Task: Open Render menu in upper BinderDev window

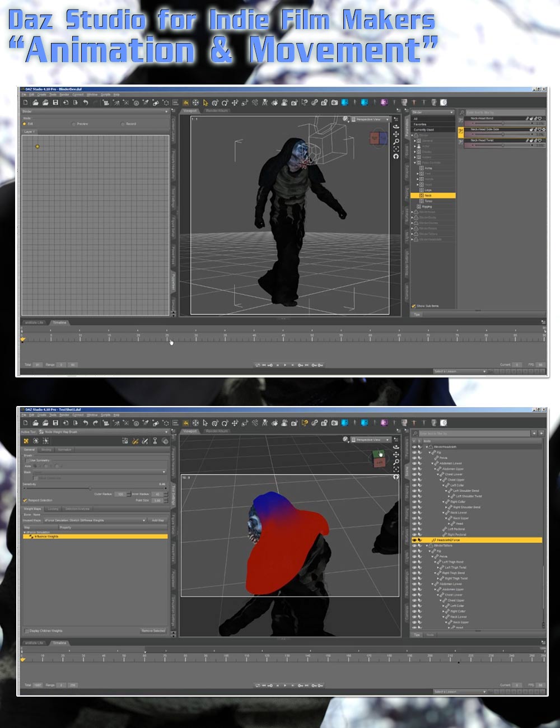Action: tap(64, 94)
